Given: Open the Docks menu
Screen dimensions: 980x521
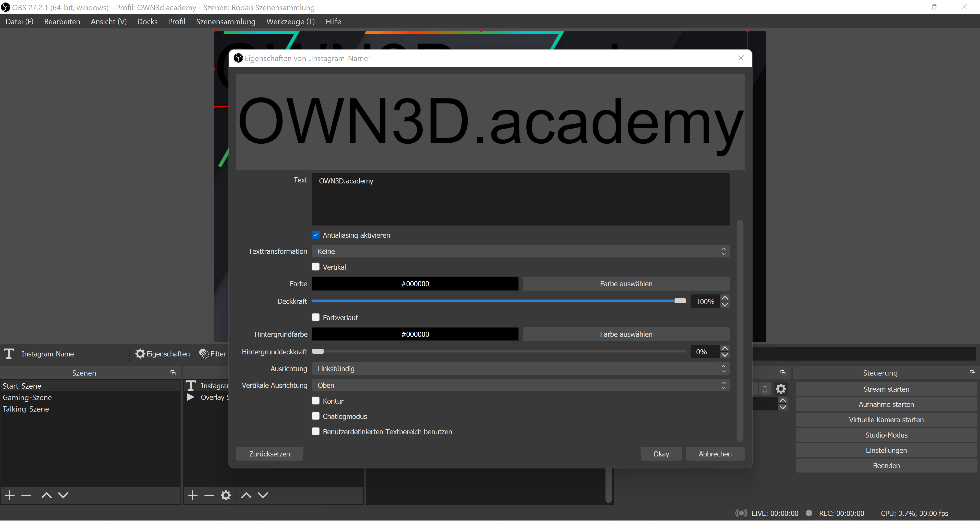Looking at the screenshot, I should tap(147, 21).
